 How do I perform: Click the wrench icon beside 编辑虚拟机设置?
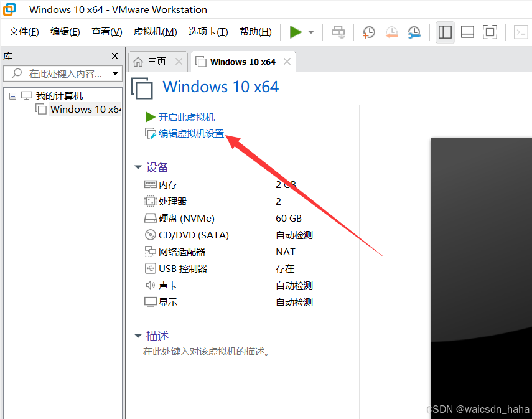(151, 133)
